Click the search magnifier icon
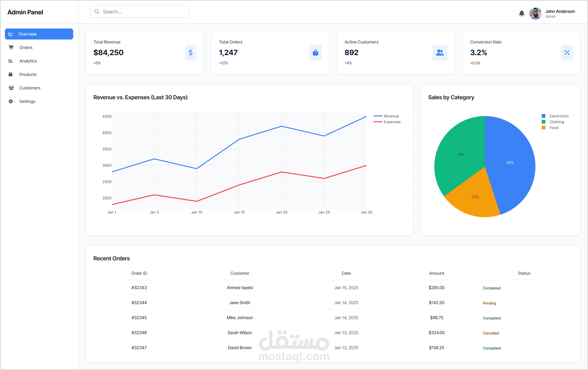 (x=96, y=11)
